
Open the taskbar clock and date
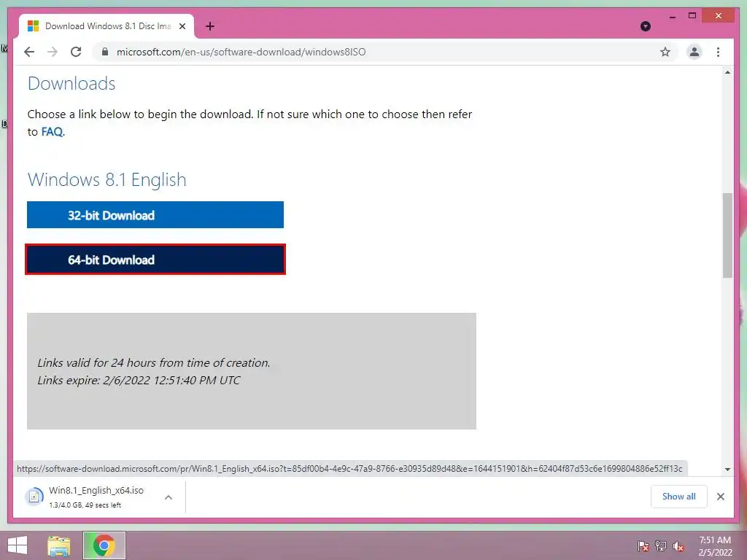pyautogui.click(x=715, y=546)
